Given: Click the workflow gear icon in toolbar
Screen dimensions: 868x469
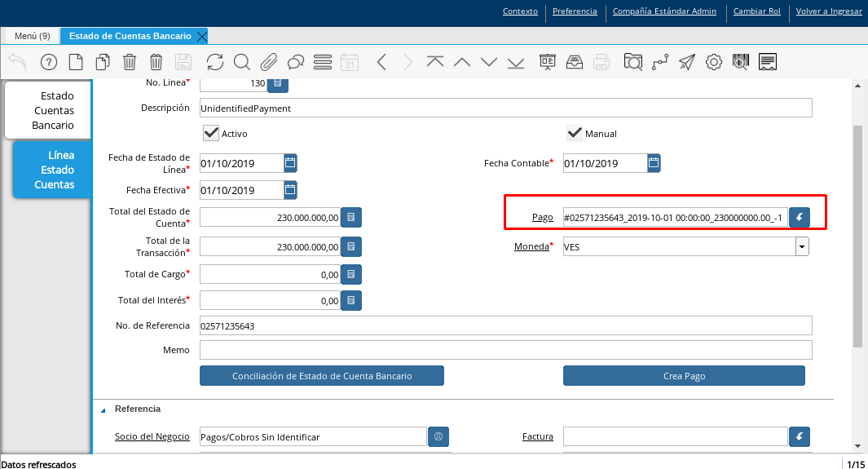Looking at the screenshot, I should click(714, 62).
